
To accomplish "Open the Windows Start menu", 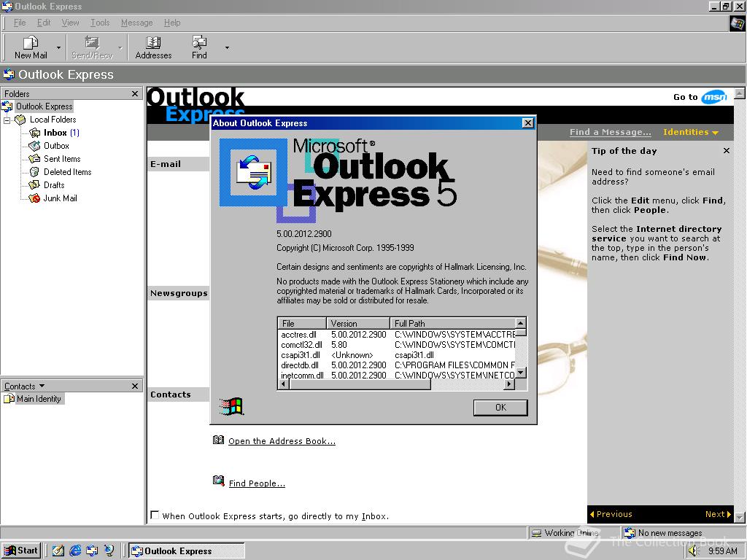I will 21,551.
